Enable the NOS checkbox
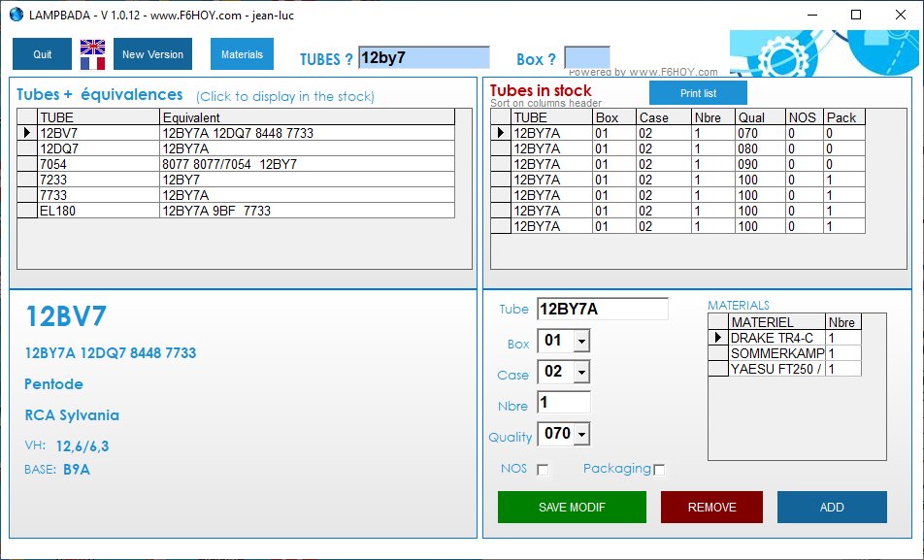The height and width of the screenshot is (560, 924). pyautogui.click(x=543, y=470)
